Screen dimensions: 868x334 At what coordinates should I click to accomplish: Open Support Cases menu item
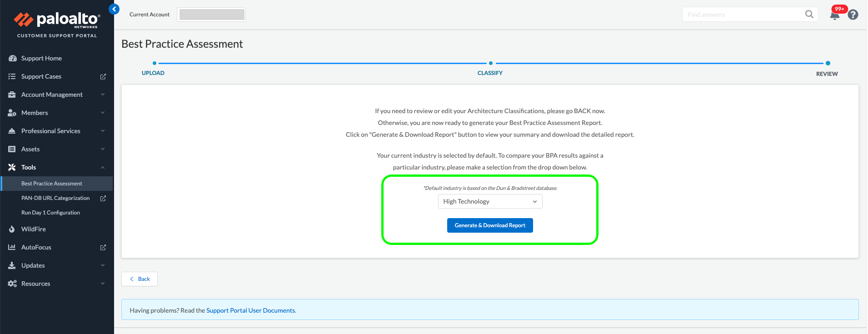tap(41, 76)
